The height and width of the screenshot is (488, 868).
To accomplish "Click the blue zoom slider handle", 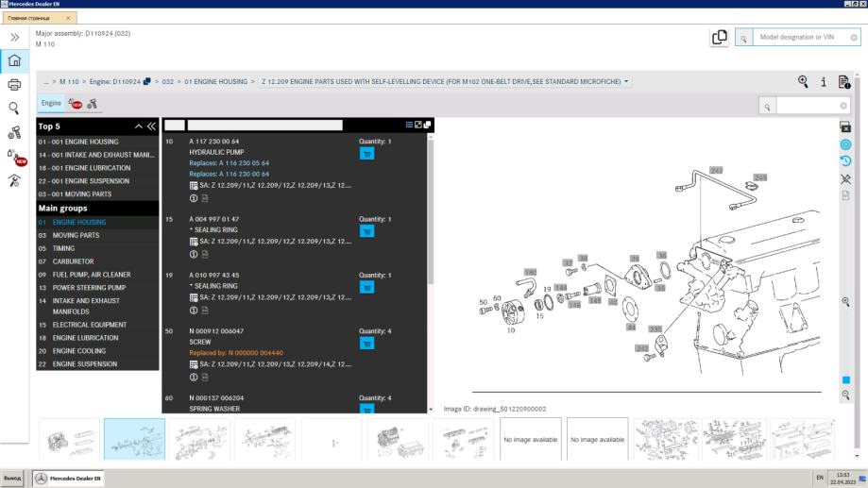I will [x=846, y=380].
